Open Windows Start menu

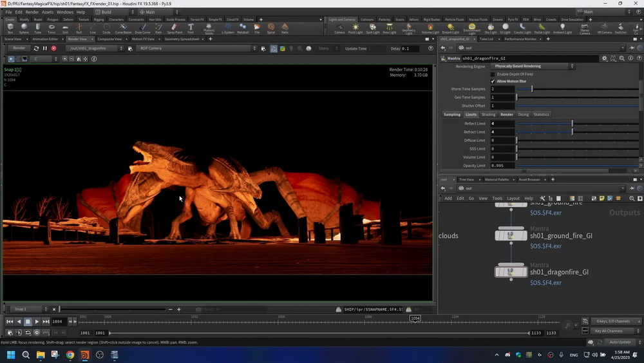(11, 355)
